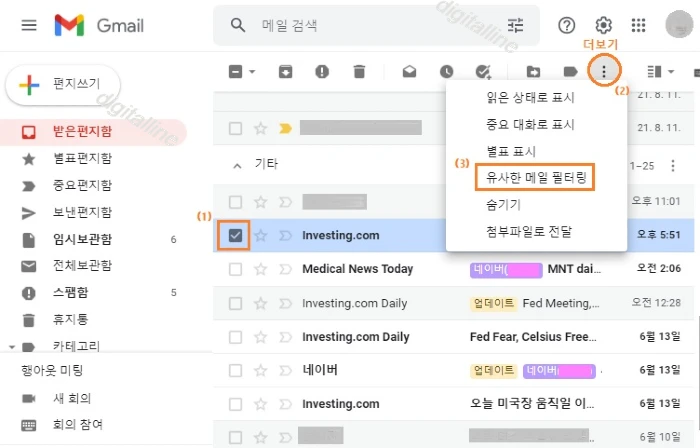Select 읽은 상태로 표시 menu item
The width and height of the screenshot is (700, 448).
click(x=530, y=98)
